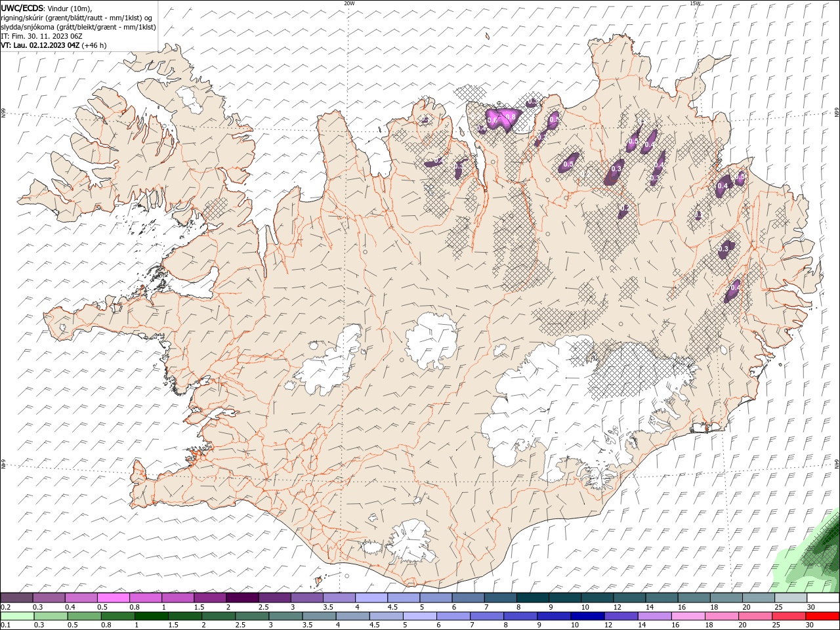Image resolution: width=840 pixels, height=630 pixels.
Task: Pick the light pink 16 swatch in lower legend row
Action: 687,616
